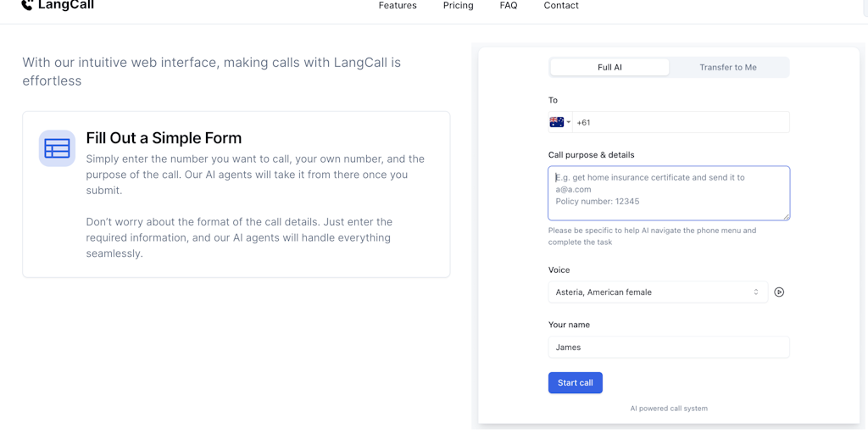Viewport: 868px width, 434px height.
Task: Open the Contact nav link
Action: 561,6
